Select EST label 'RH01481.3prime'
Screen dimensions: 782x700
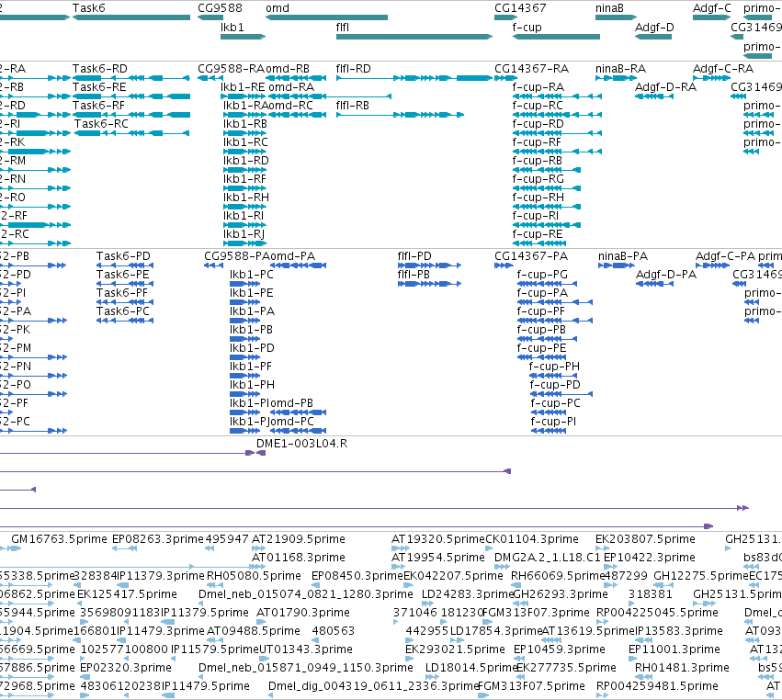pos(682,667)
